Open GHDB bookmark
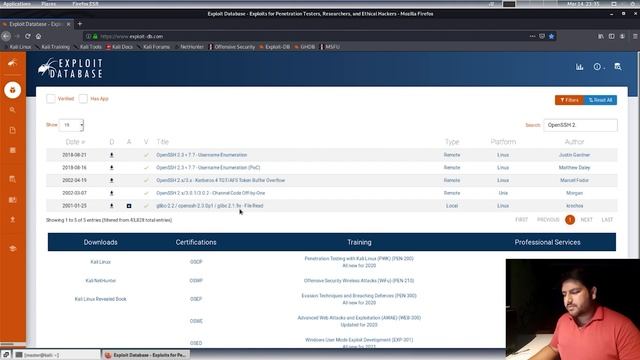640x360 pixels. [304, 47]
